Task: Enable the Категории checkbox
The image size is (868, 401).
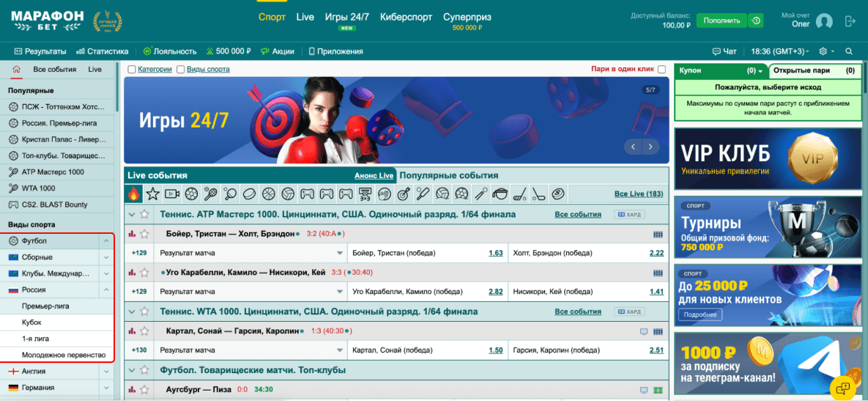Action: [132, 70]
